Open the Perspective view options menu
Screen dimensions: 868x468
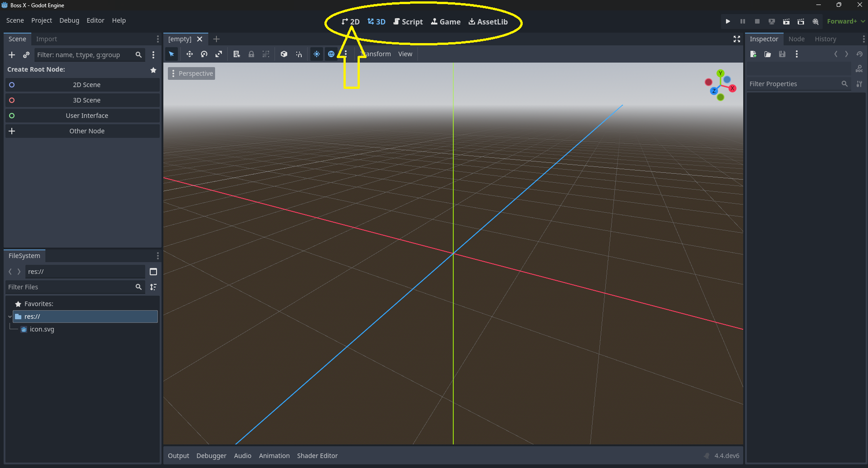click(191, 73)
